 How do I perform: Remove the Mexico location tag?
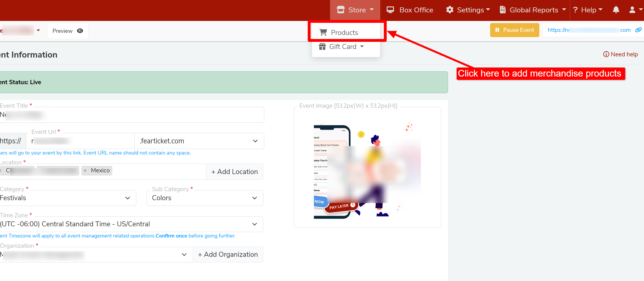coord(85,170)
